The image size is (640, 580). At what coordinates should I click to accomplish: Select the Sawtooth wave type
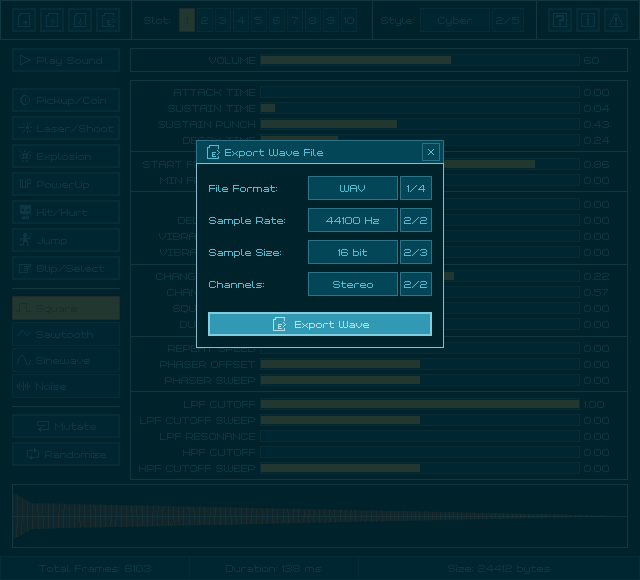66,334
